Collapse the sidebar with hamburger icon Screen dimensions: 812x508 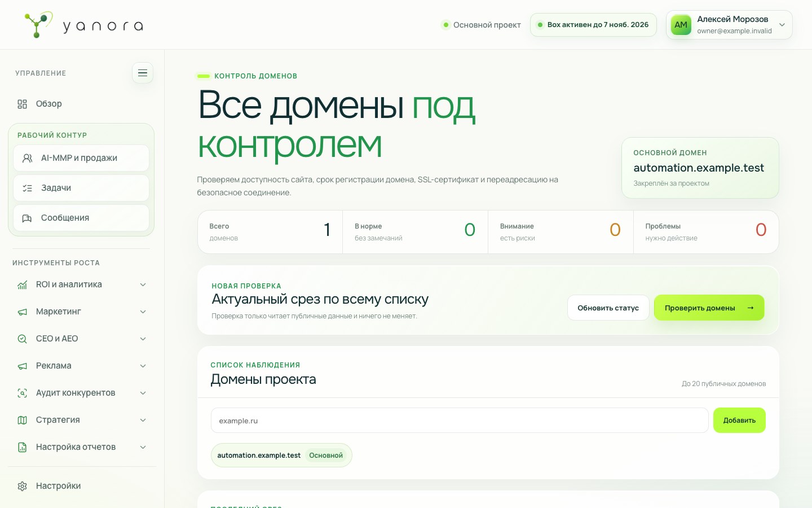pos(143,73)
